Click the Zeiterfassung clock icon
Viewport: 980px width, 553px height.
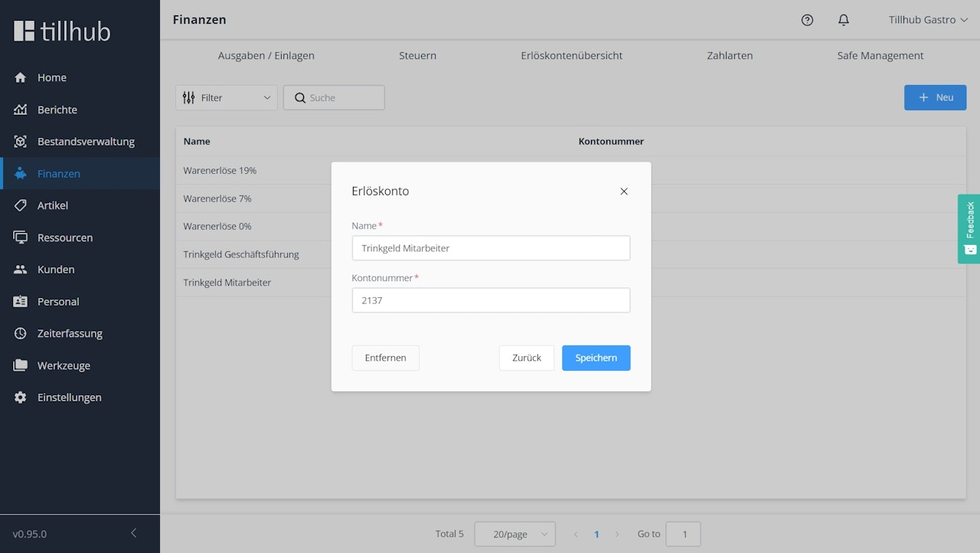[21, 334]
